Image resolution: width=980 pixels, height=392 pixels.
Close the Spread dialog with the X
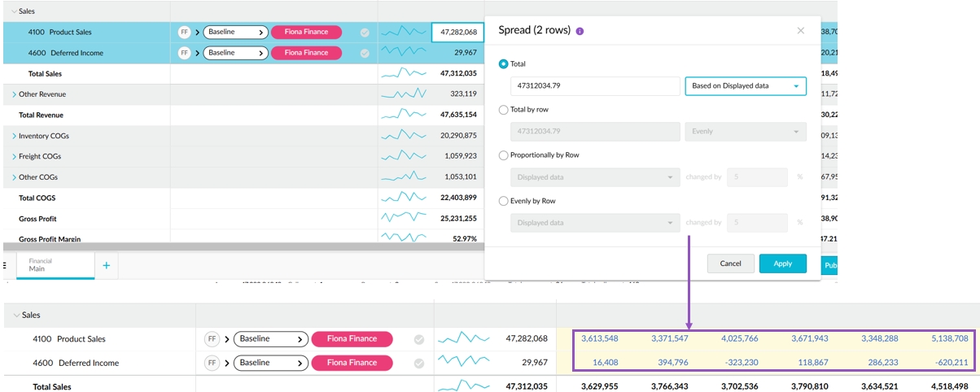click(800, 31)
